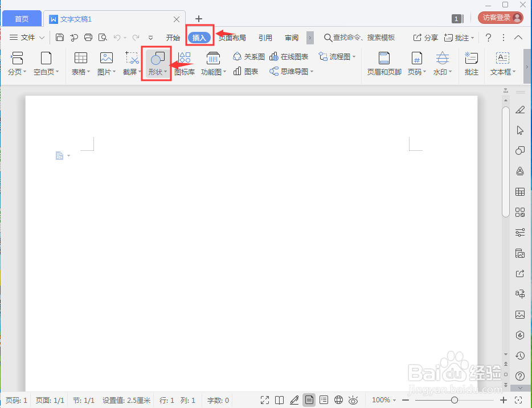Open print preview in quick toolbar
Viewport: 532px width, 408px height.
[103, 38]
